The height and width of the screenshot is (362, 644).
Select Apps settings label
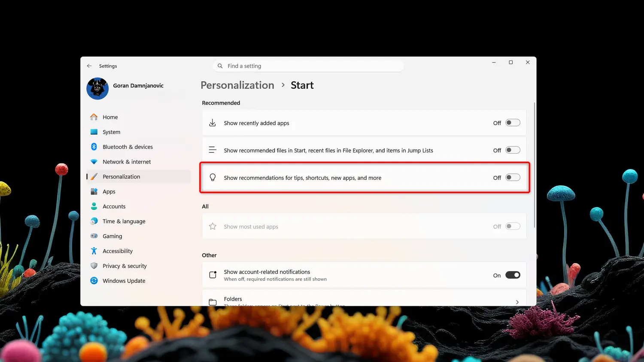click(x=109, y=192)
